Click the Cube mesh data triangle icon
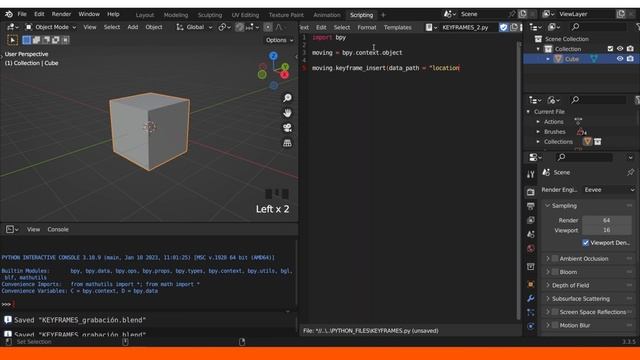 click(594, 59)
